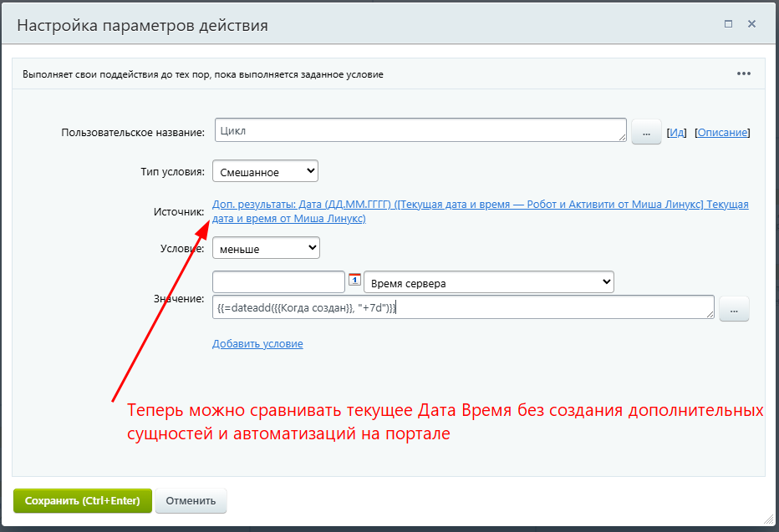This screenshot has width=779, height=532.
Task: Open the Тип условия dropdown
Action: [x=265, y=171]
